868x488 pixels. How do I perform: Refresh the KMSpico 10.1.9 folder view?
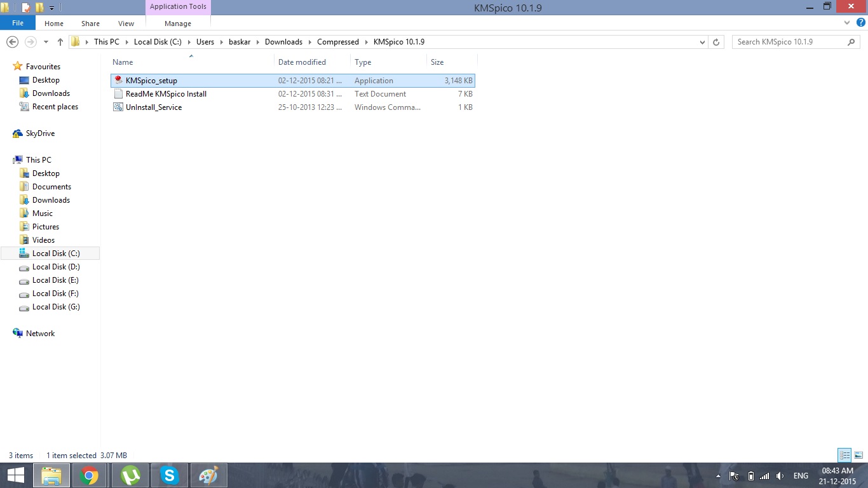[x=716, y=42]
